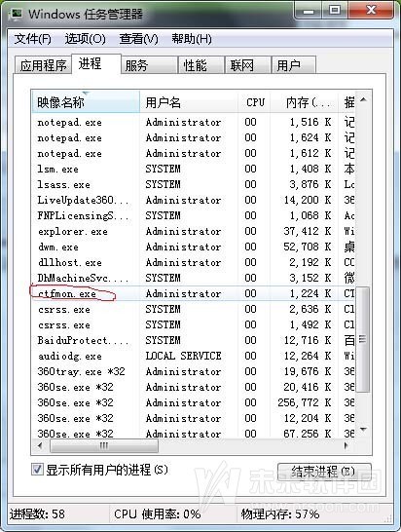Select the FNPLicensingS... process
This screenshot has height=532, width=401.
click(x=194, y=215)
